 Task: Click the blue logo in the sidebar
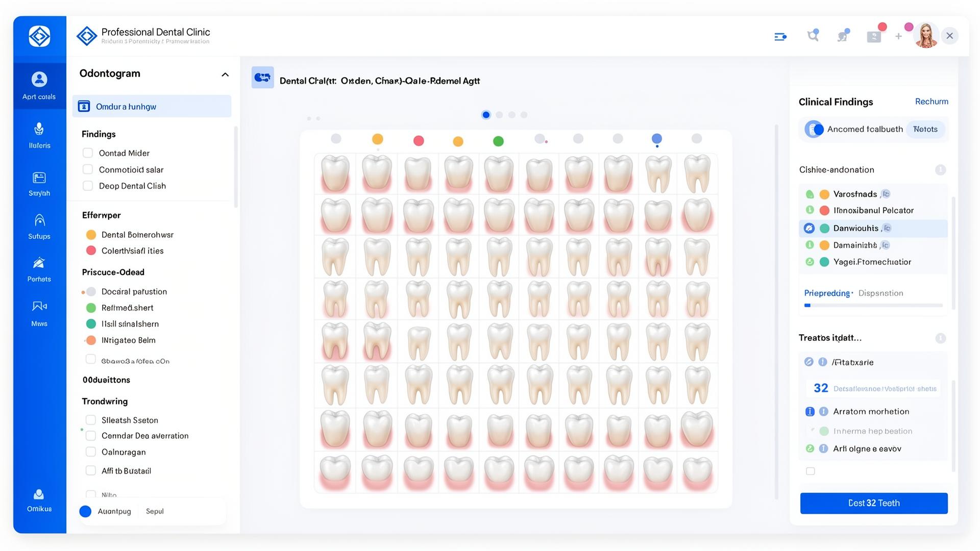(x=39, y=36)
